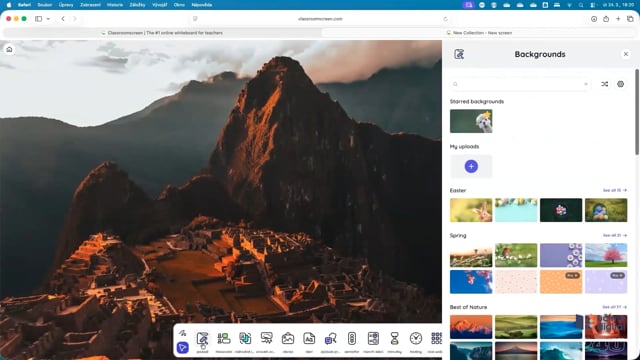Open the hourglass timer widget
640x360 pixels.
click(394, 339)
